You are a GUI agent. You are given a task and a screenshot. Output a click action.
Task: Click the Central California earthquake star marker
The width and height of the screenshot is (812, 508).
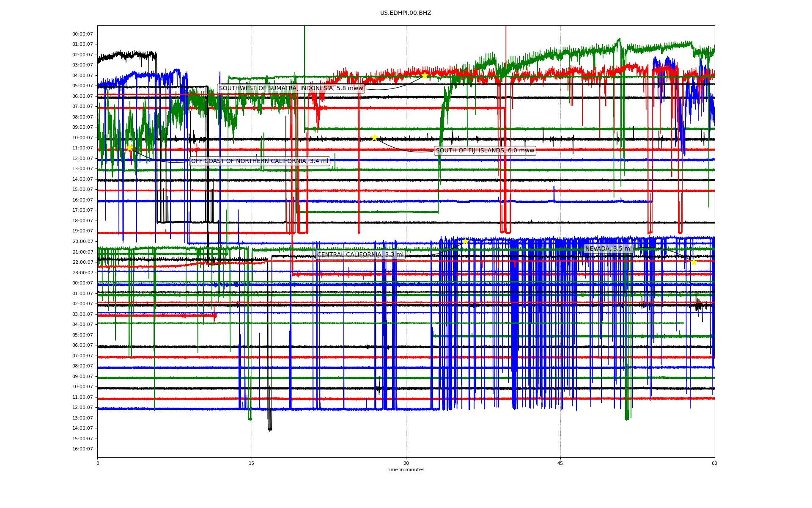[x=465, y=241]
